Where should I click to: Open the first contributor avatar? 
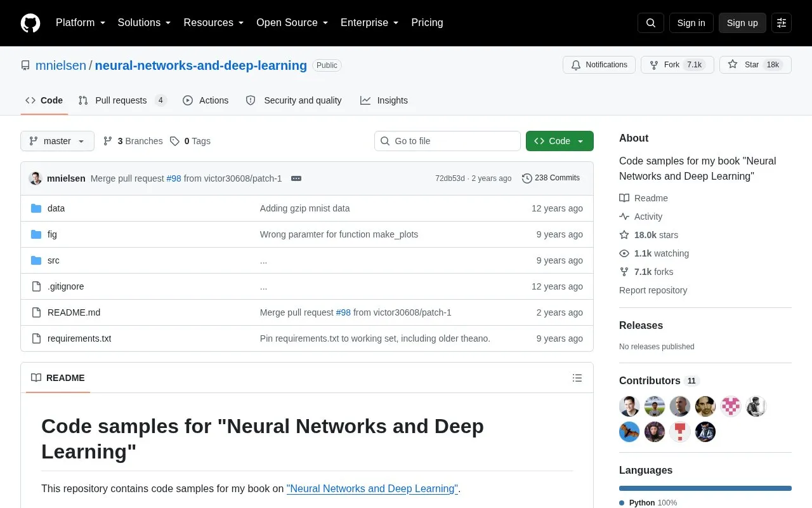point(629,406)
